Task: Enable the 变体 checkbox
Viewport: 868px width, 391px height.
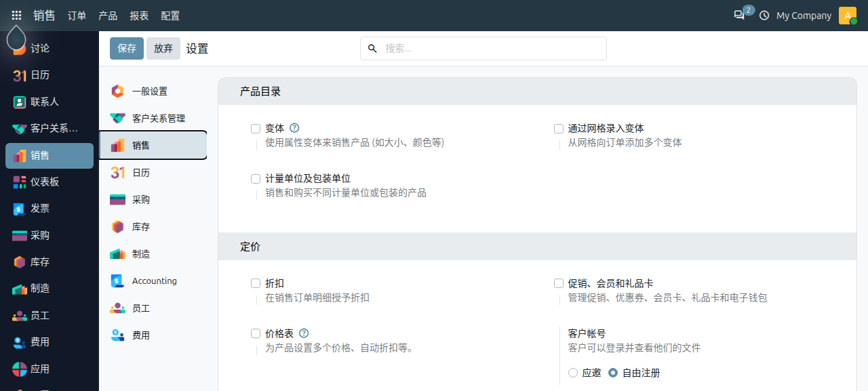Action: 256,128
